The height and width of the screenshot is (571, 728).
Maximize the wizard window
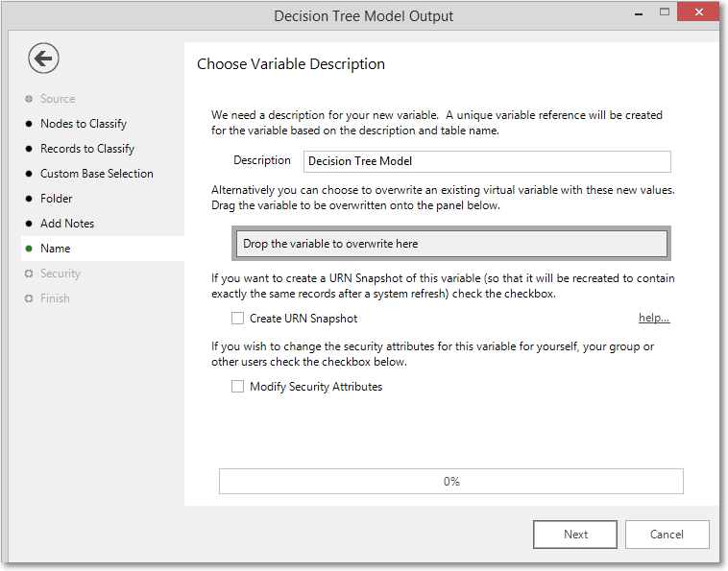pos(665,12)
